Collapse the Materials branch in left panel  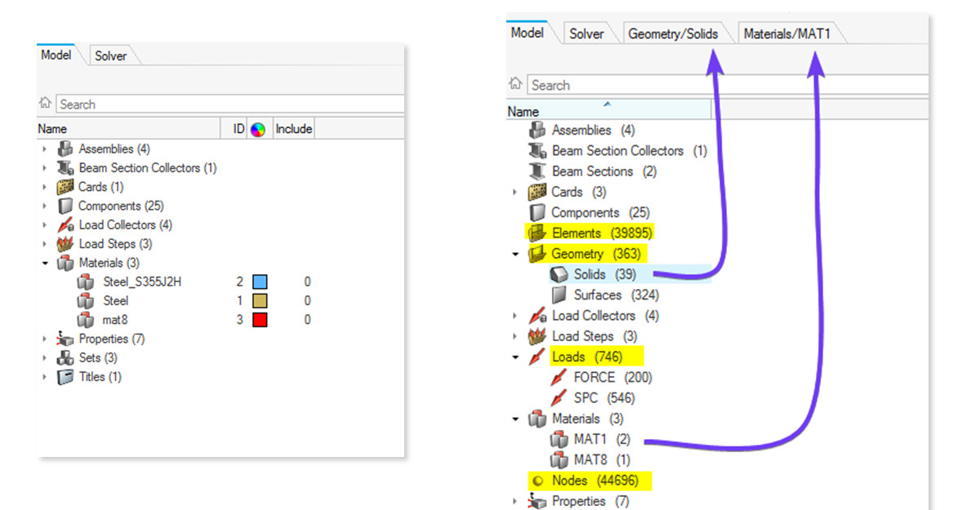tap(45, 262)
